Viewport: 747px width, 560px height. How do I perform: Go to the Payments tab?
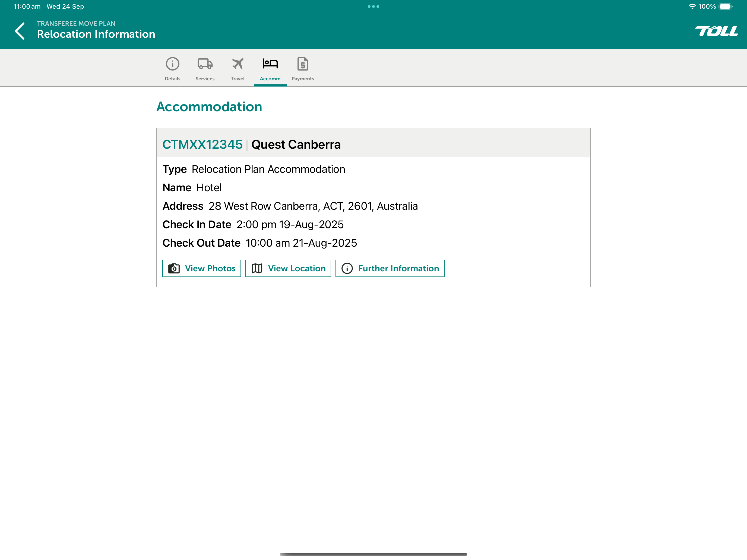(x=303, y=69)
